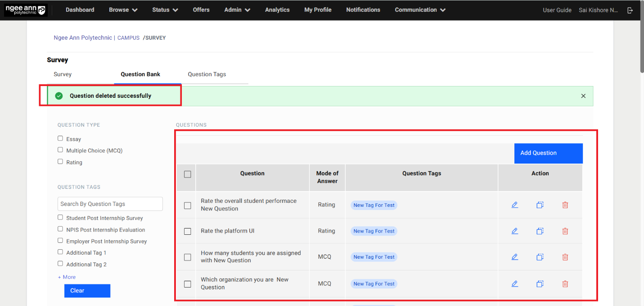The width and height of the screenshot is (644, 306).
Task: Expand the Status dropdown menu
Action: point(165,10)
